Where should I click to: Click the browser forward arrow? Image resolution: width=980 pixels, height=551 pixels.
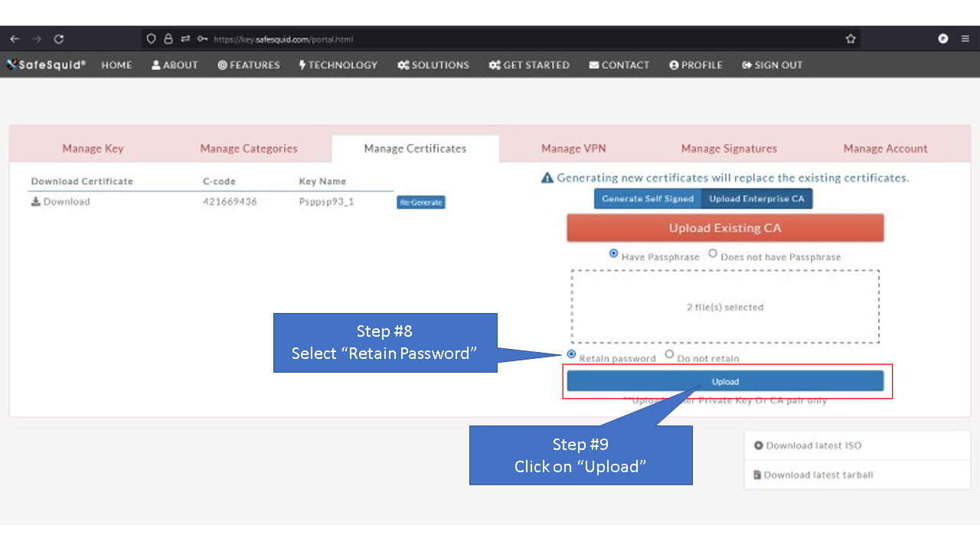[36, 38]
